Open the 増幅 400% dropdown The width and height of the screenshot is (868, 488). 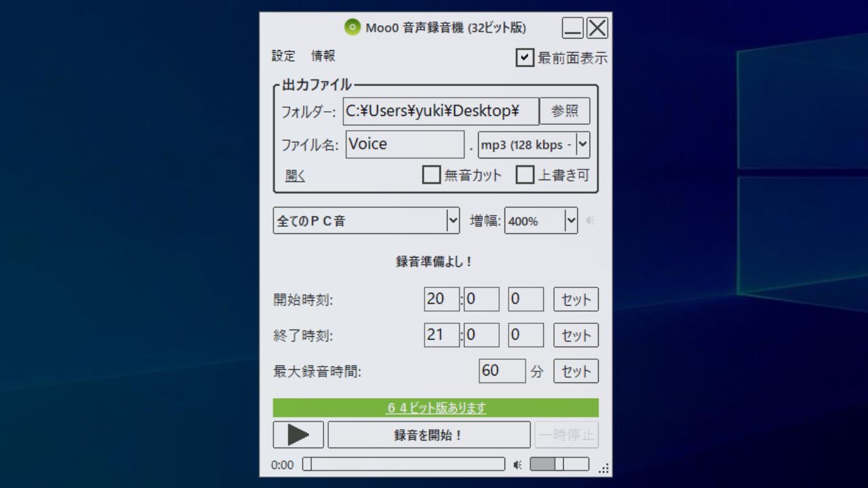pyautogui.click(x=541, y=220)
